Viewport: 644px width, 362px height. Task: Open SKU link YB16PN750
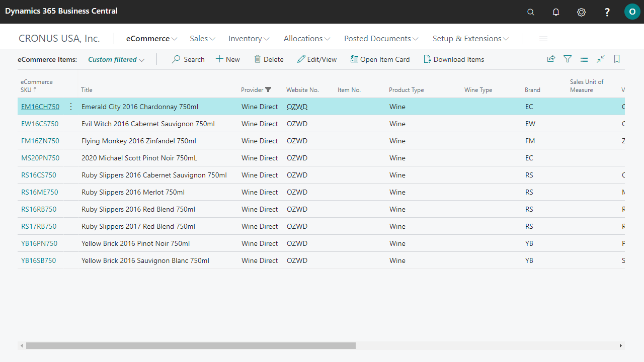(39, 243)
